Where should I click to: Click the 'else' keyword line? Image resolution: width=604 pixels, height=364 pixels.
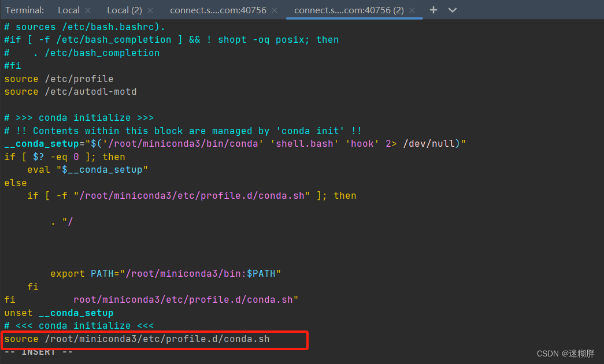tap(16, 183)
